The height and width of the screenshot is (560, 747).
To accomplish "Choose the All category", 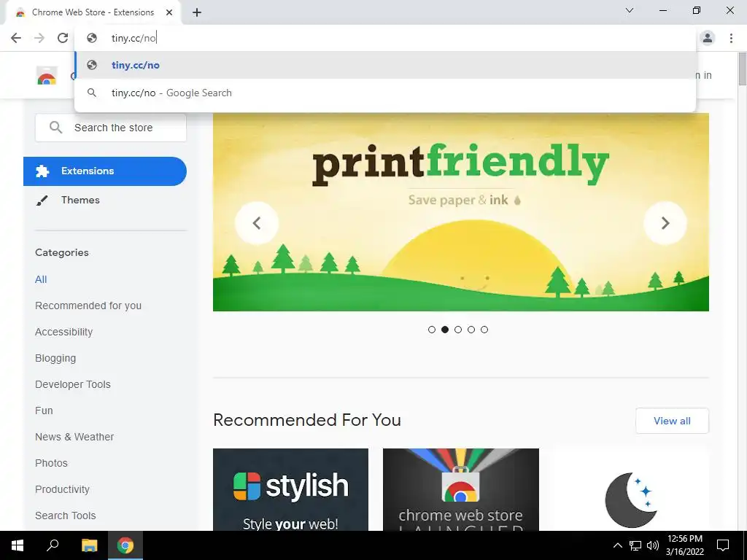I will tap(41, 279).
